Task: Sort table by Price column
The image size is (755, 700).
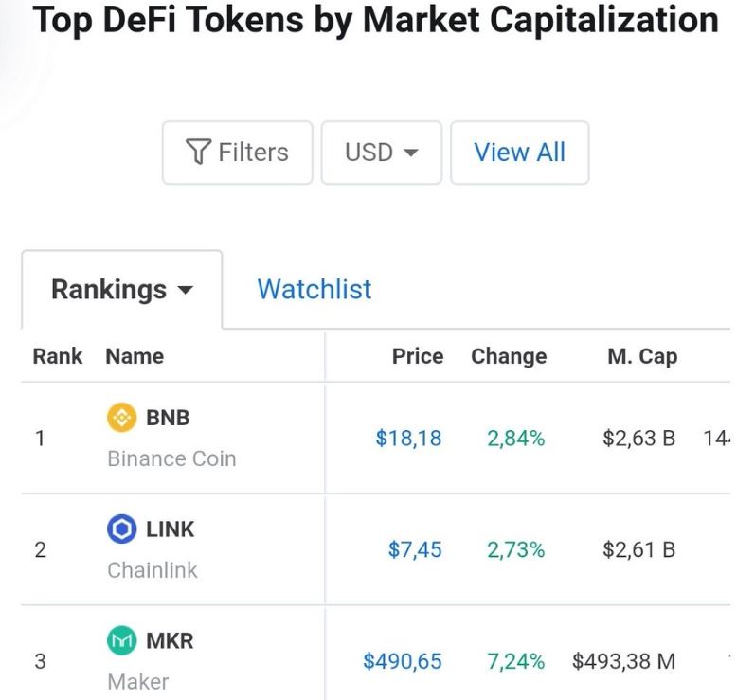Action: (418, 356)
